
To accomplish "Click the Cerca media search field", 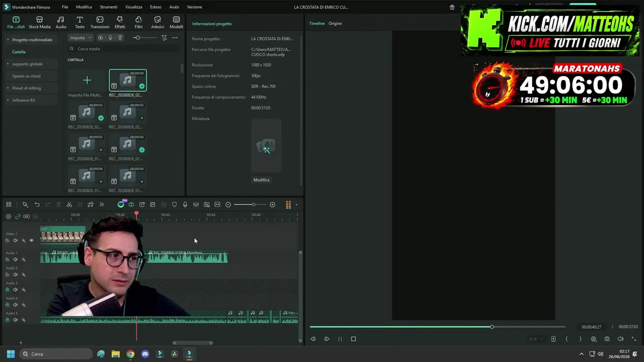I will point(123,49).
